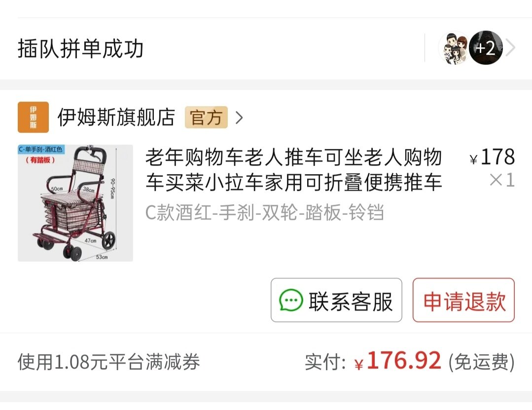The height and width of the screenshot is (410, 532).
Task: Click the paid amount ¥176.92
Action: (397, 361)
